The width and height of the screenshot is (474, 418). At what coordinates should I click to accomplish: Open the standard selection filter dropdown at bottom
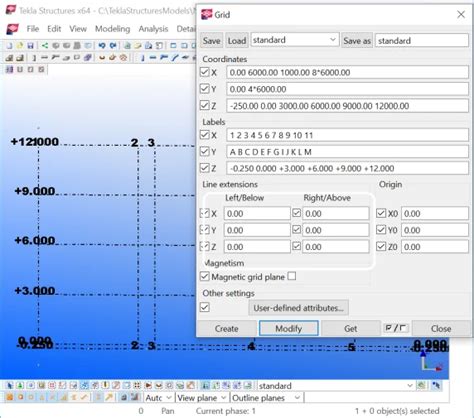coord(336,386)
